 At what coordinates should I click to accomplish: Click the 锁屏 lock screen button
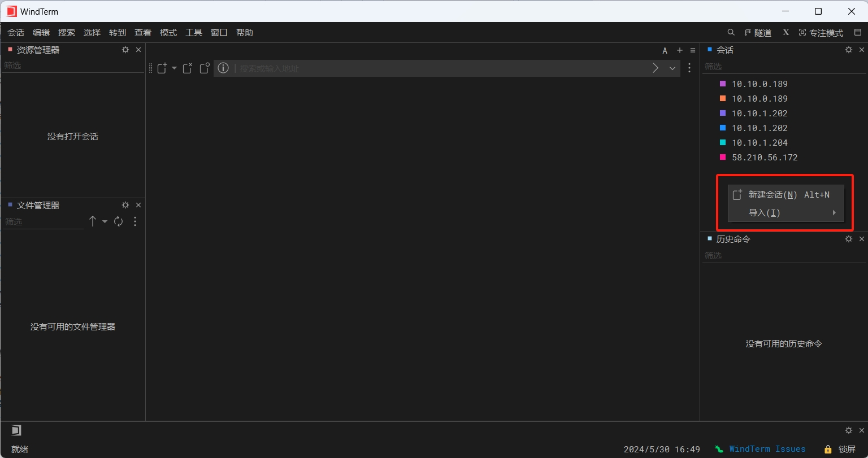[840, 450]
